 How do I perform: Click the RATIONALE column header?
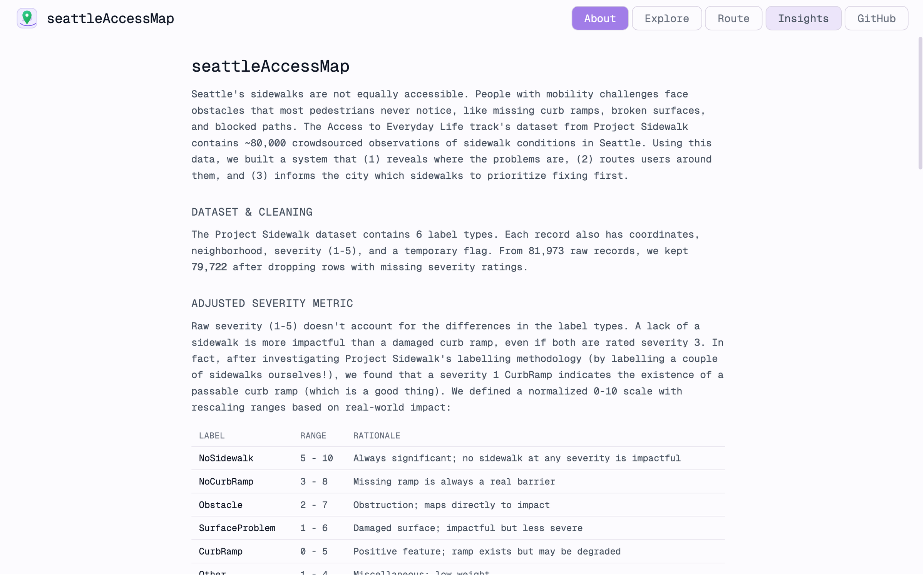click(x=377, y=436)
